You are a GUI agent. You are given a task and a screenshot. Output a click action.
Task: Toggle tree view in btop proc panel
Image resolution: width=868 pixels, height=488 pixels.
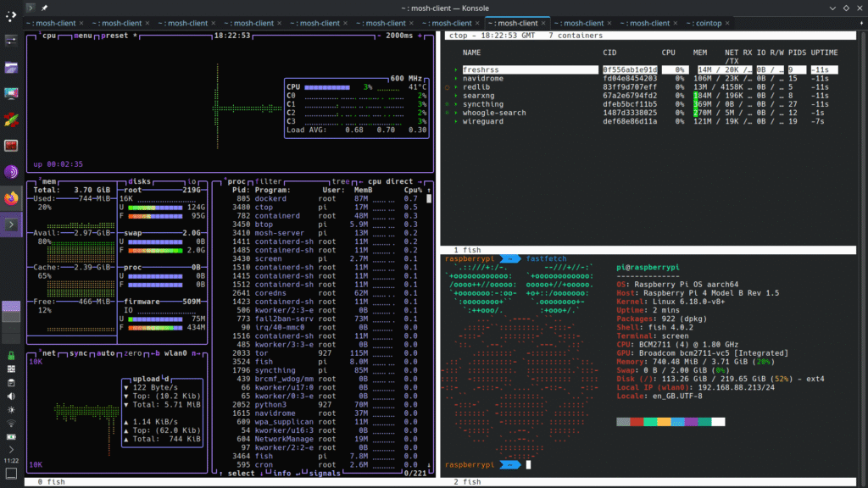click(342, 181)
